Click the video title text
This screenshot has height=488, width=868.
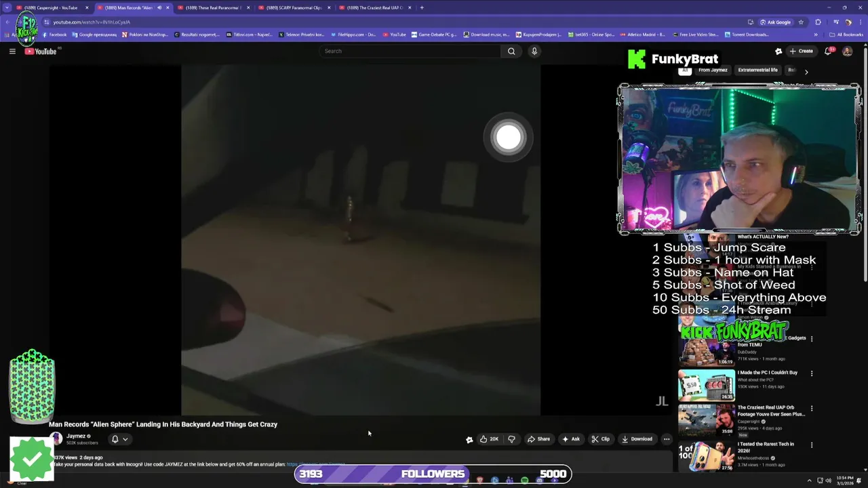[x=163, y=424]
